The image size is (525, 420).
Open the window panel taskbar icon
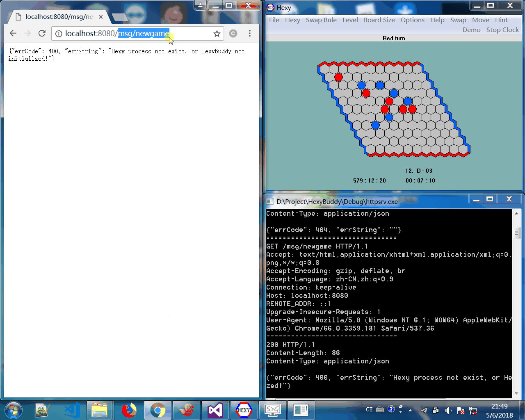click(x=301, y=410)
